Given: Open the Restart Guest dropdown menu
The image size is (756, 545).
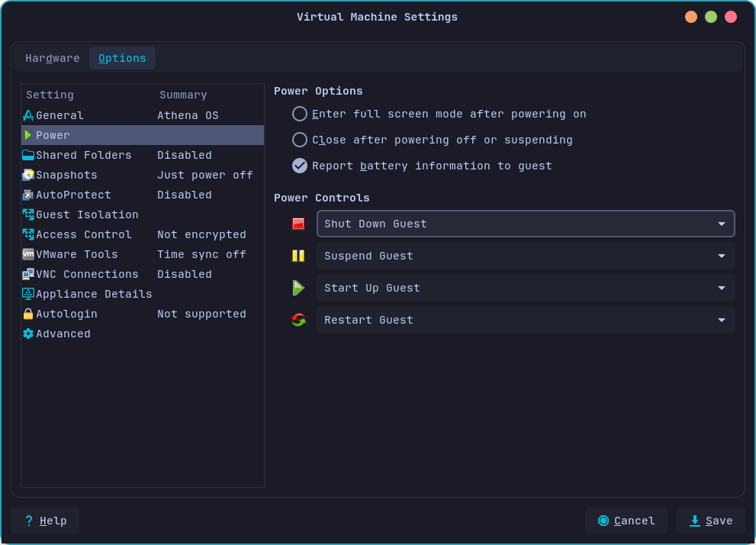Looking at the screenshot, I should [x=720, y=320].
